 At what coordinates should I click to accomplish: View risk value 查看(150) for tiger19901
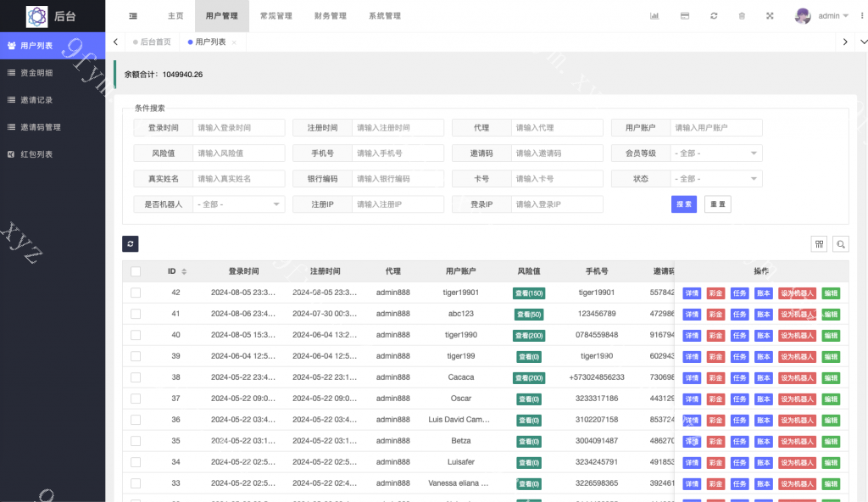tap(529, 293)
